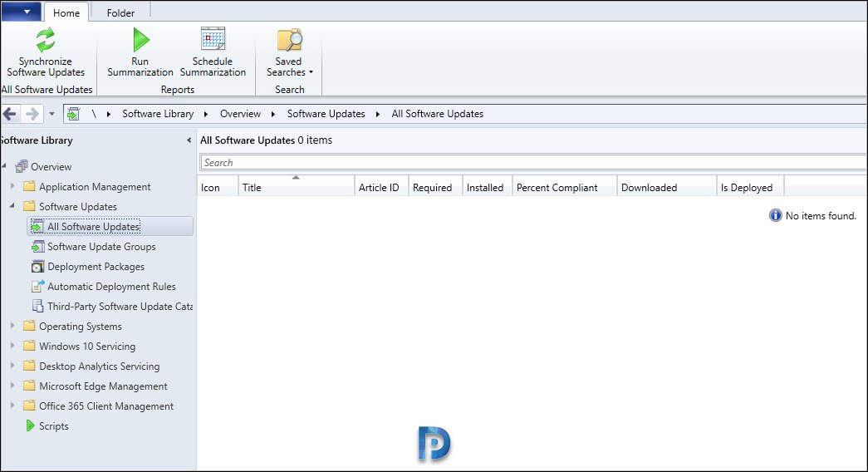Screen dimensions: 868x472
Task: Open Software Update Groups node
Action: coord(101,247)
